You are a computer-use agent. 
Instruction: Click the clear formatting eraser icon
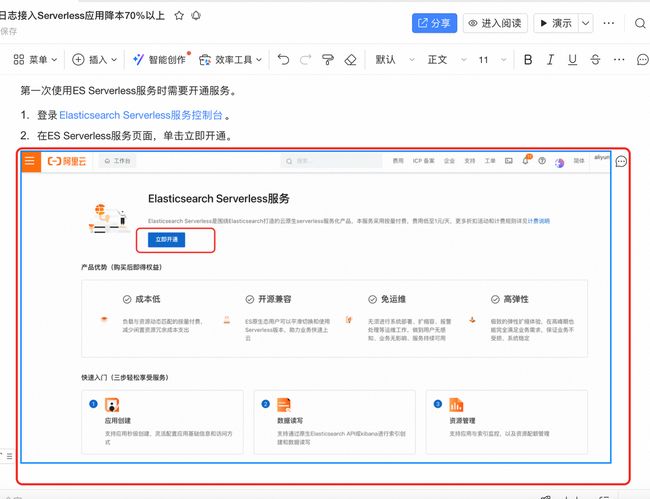pyautogui.click(x=350, y=60)
